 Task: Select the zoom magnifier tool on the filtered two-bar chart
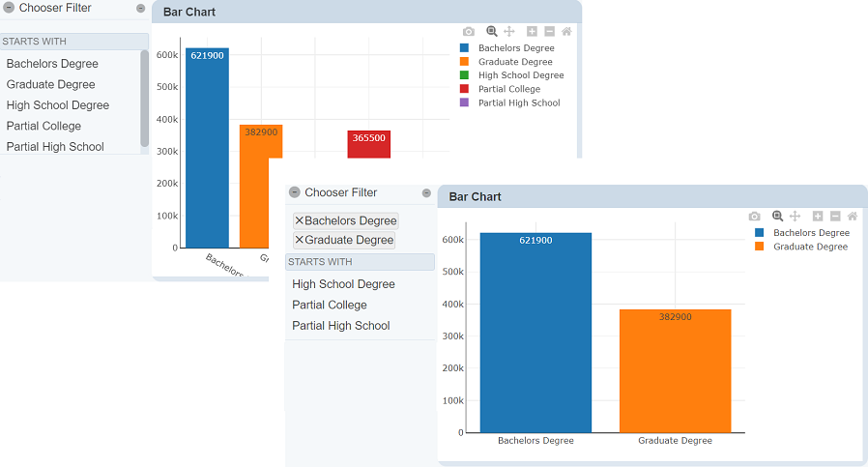coord(777,217)
